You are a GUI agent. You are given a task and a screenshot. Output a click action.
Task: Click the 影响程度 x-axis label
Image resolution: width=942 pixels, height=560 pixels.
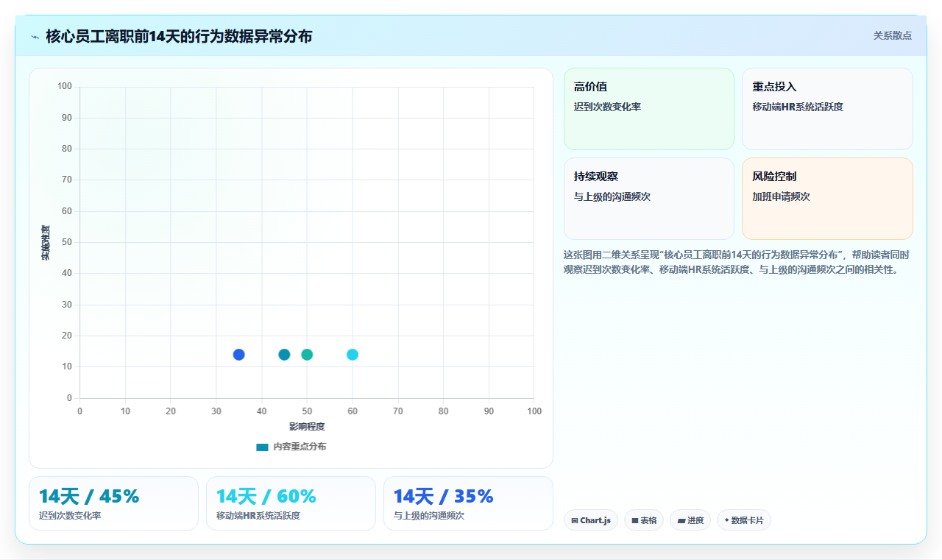pyautogui.click(x=307, y=427)
